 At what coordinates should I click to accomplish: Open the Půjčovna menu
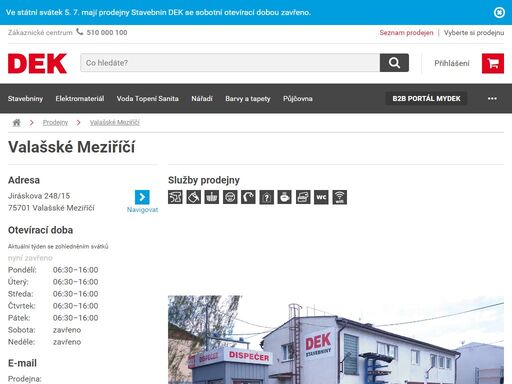(298, 99)
